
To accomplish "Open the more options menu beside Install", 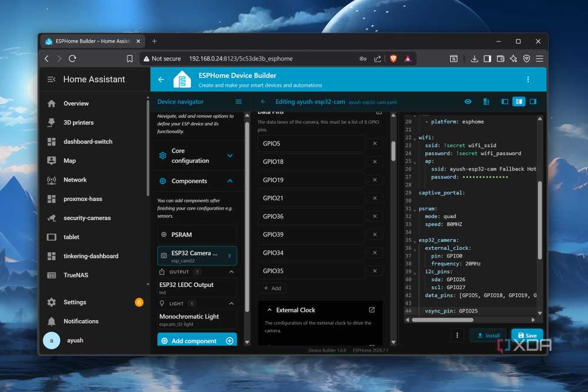I will coord(457,335).
